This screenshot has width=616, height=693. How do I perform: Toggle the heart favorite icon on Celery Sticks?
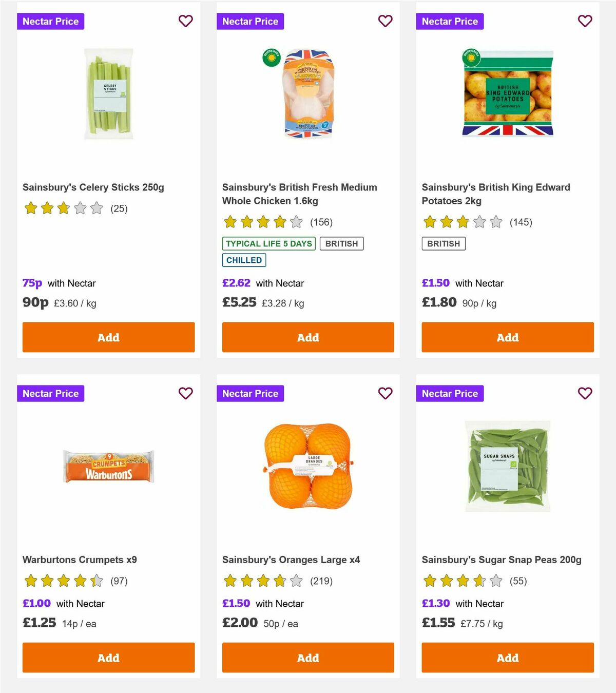point(185,21)
